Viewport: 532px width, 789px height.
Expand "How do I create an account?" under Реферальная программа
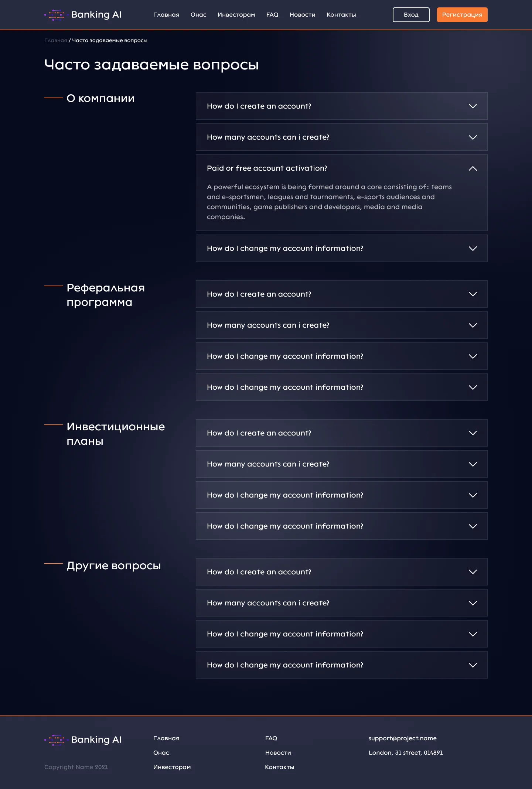(259, 294)
